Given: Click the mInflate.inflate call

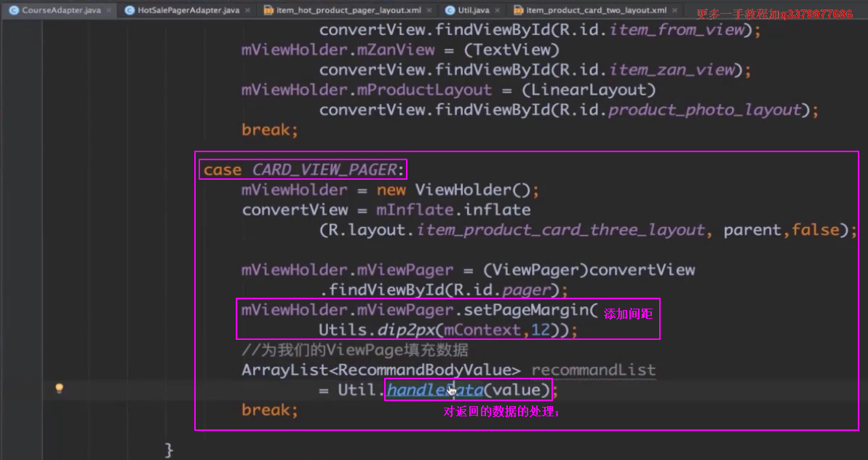Looking at the screenshot, I should click(x=453, y=210).
